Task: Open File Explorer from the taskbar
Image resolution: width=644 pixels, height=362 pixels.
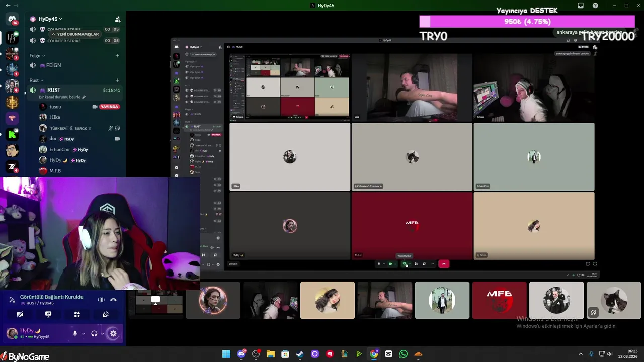Action: (x=271, y=354)
